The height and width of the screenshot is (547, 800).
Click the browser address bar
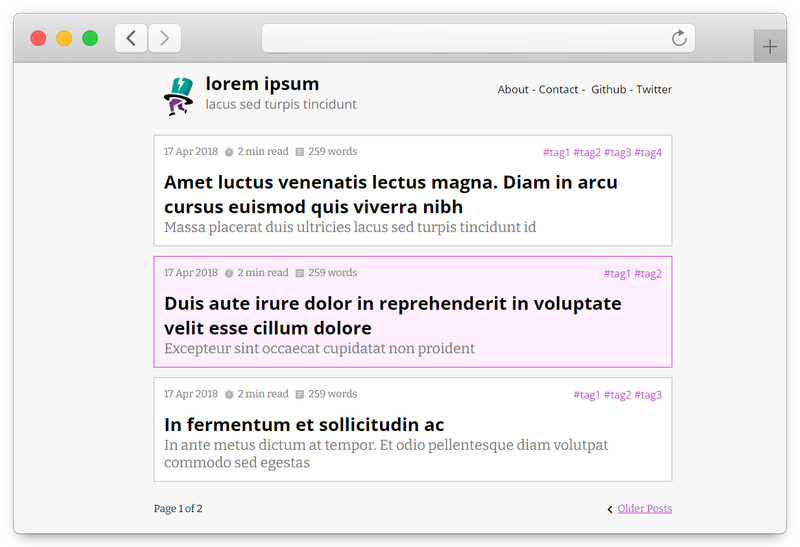[x=479, y=38]
